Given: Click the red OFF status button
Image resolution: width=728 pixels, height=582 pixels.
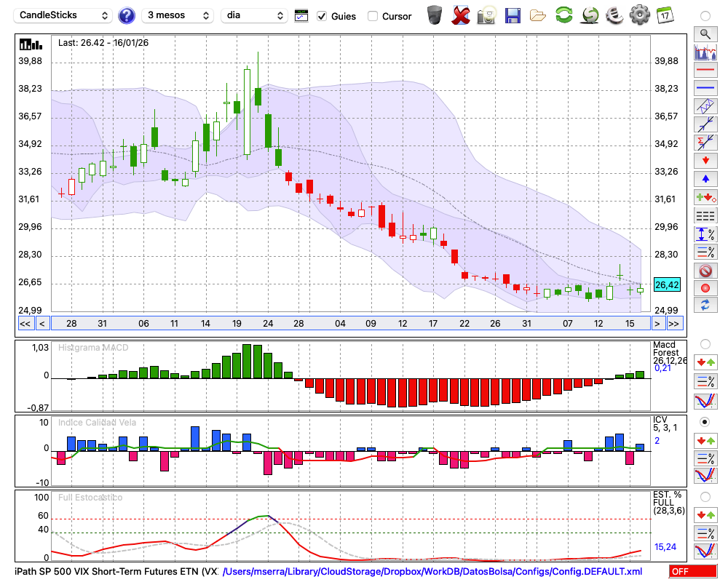Looking at the screenshot, I should (x=692, y=572).
